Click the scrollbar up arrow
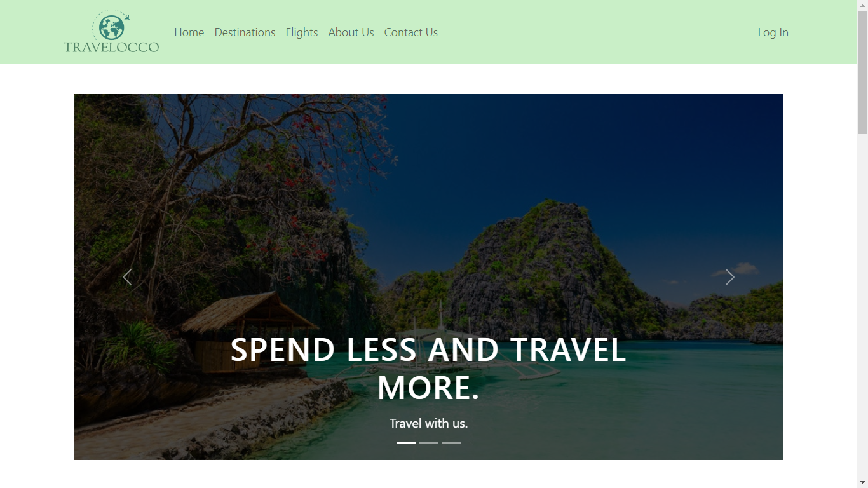This screenshot has width=868, height=488. click(862, 5)
